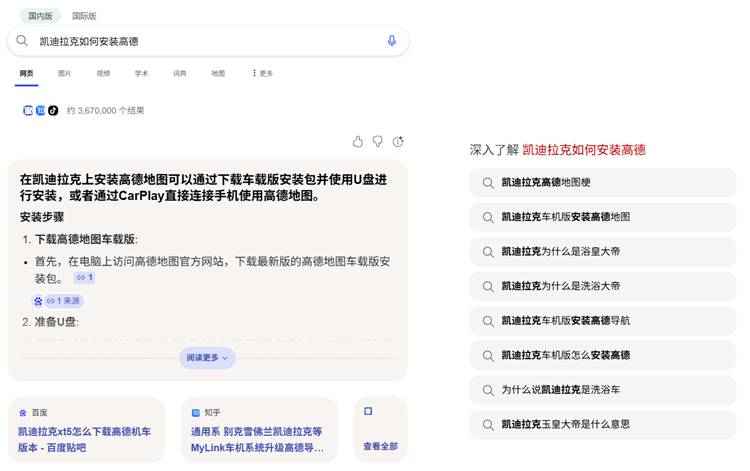This screenshot has height=471, width=750.
Task: Open link 凯迪拉克xt5怎么下载高德机车版本 - 百度贴吧
Action: point(85,439)
